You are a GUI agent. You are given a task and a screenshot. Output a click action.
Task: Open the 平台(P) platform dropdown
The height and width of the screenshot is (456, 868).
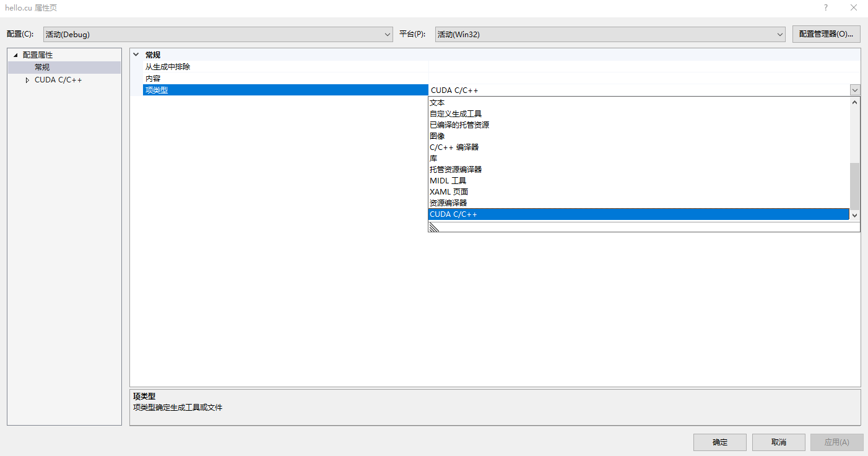610,34
